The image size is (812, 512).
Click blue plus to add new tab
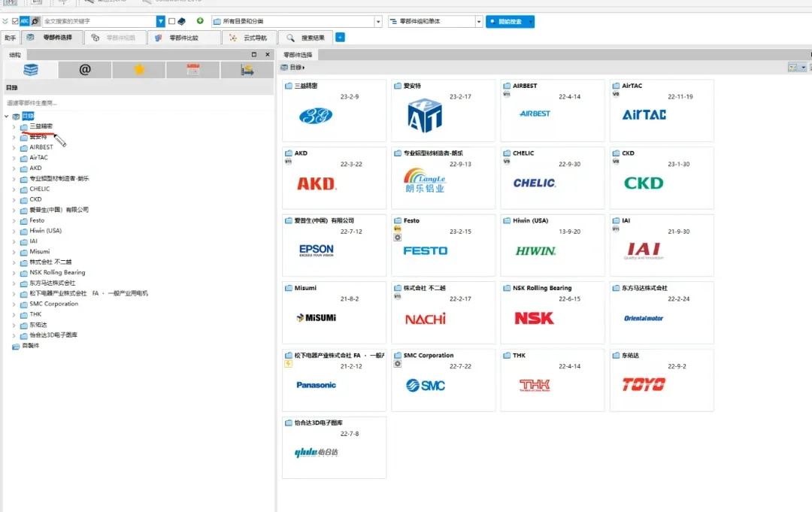tap(340, 38)
